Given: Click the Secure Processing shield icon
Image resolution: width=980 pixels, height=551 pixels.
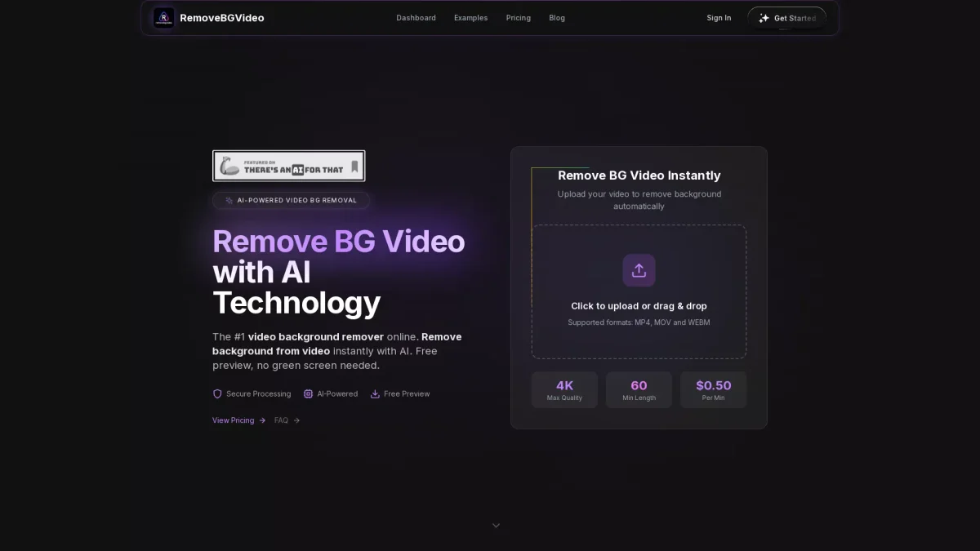Looking at the screenshot, I should [217, 393].
